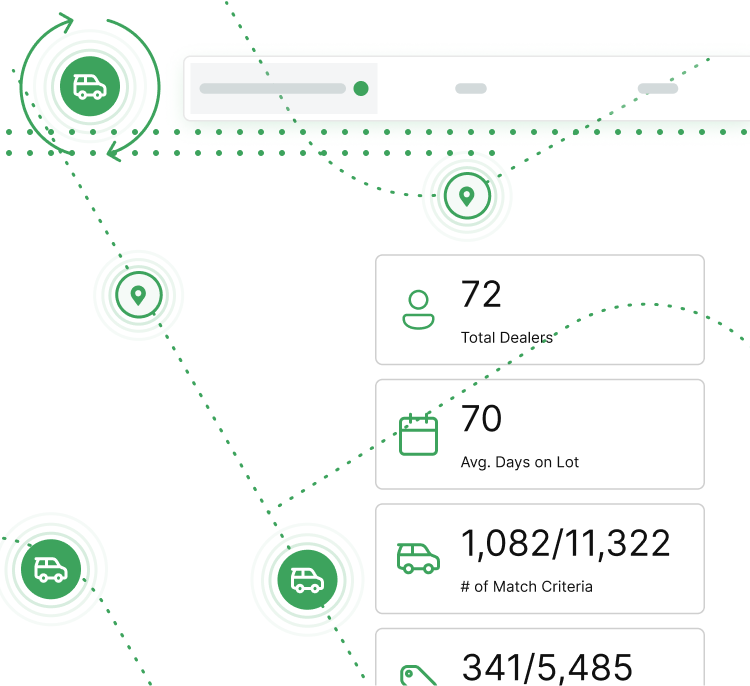Image resolution: width=750 pixels, height=686 pixels.
Task: Select the 341/5,485 value in the bottom card
Action: coord(547,666)
